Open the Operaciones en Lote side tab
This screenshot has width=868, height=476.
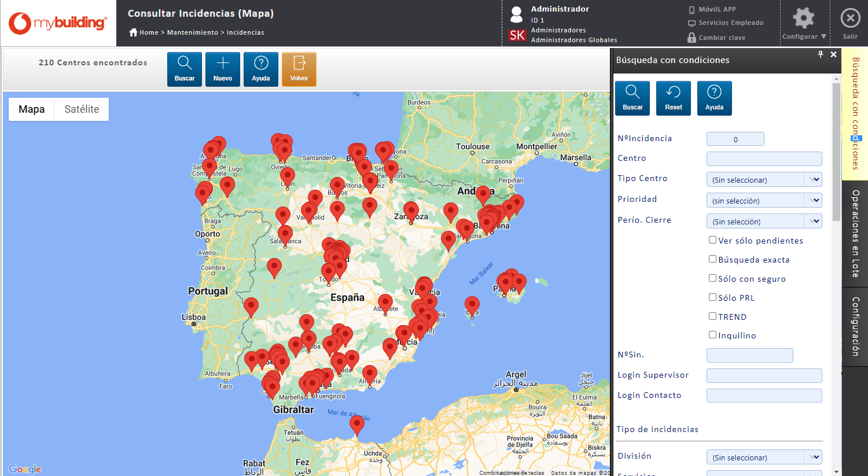855,234
